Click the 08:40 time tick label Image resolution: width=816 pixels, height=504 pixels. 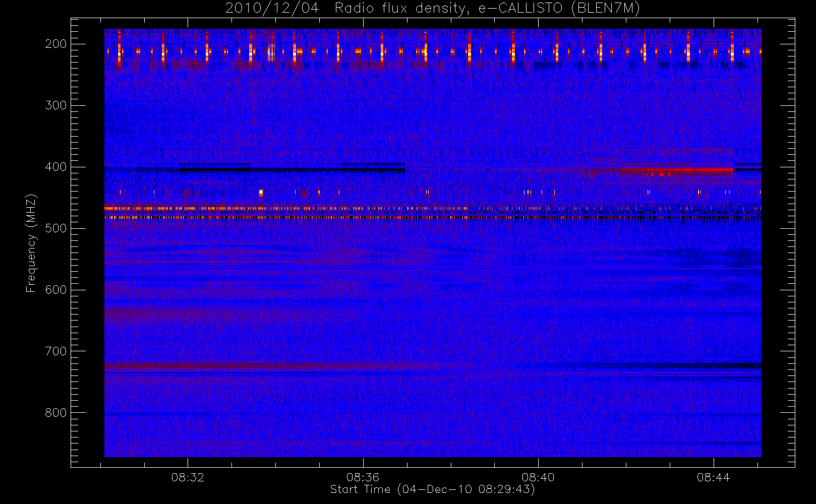[x=538, y=477]
